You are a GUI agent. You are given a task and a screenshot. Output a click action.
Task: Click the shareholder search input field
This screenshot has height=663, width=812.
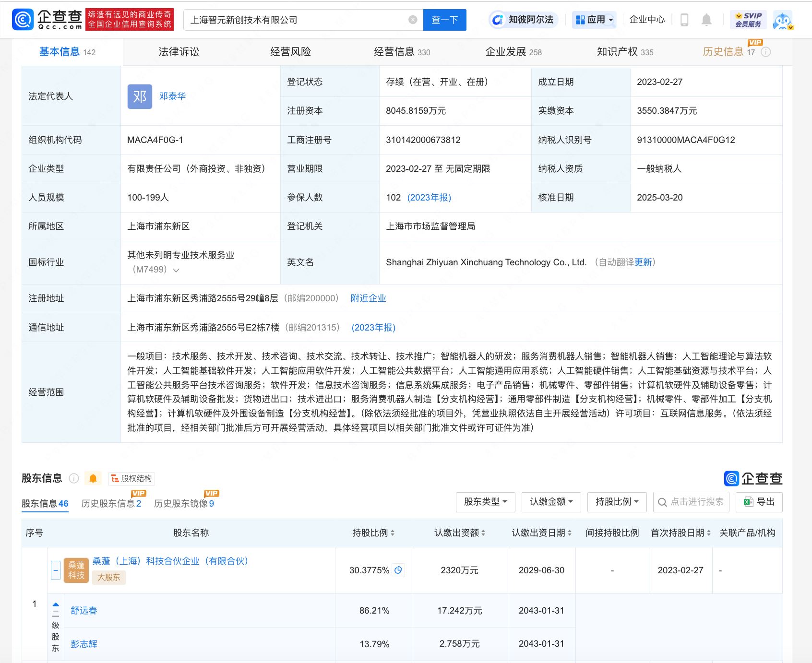click(691, 502)
